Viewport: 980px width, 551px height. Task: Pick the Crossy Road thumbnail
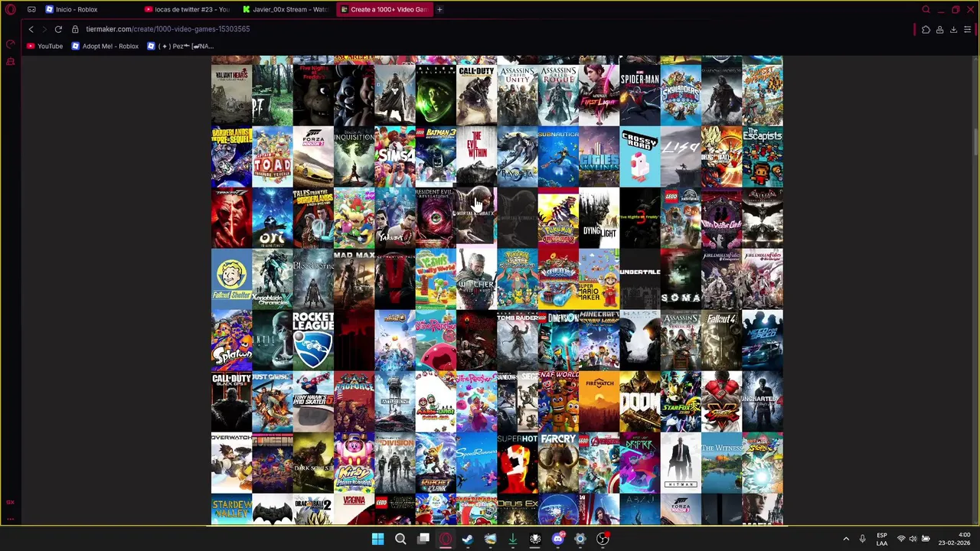pyautogui.click(x=640, y=157)
